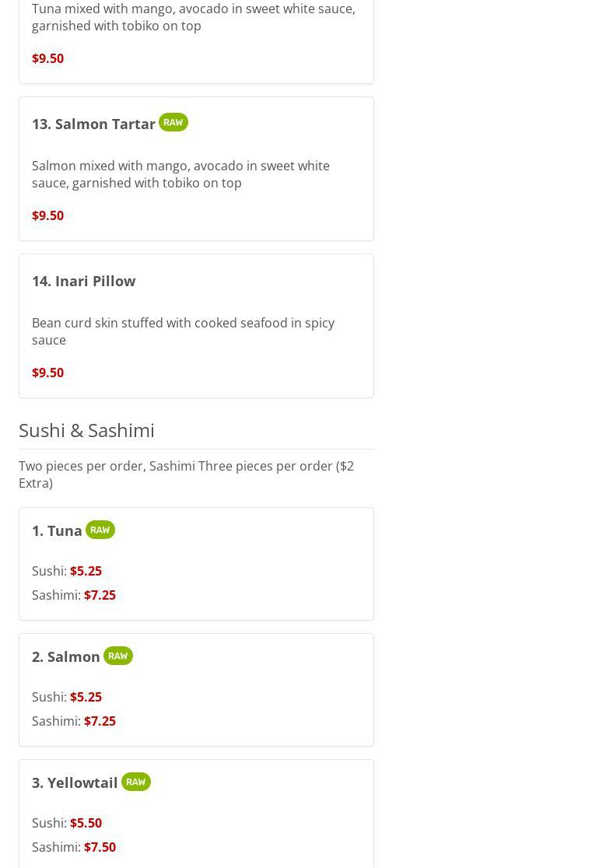This screenshot has width=599, height=868.
Task: Click RAW badge beside Yellowtail
Action: tap(135, 782)
